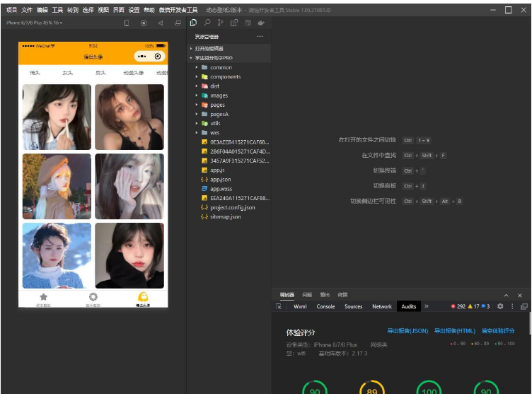The image size is (532, 394).
Task: Open devtools settings gear icon
Action: pos(500,306)
